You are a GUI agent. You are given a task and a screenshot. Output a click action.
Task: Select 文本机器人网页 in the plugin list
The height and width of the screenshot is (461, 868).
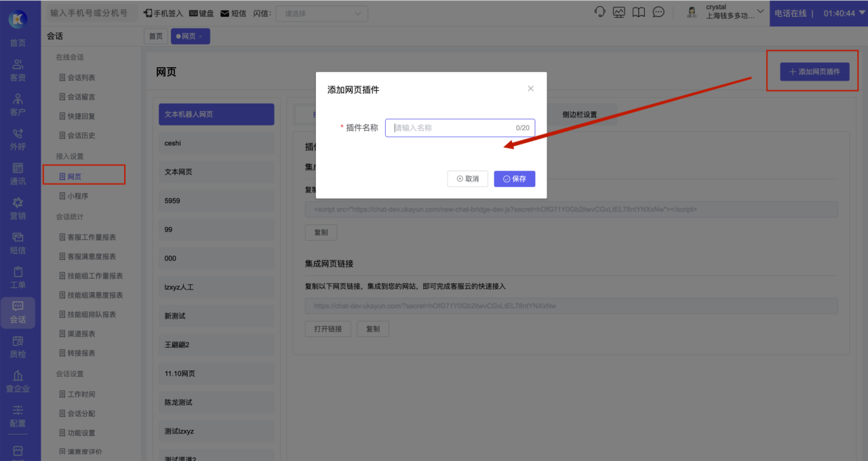point(216,115)
